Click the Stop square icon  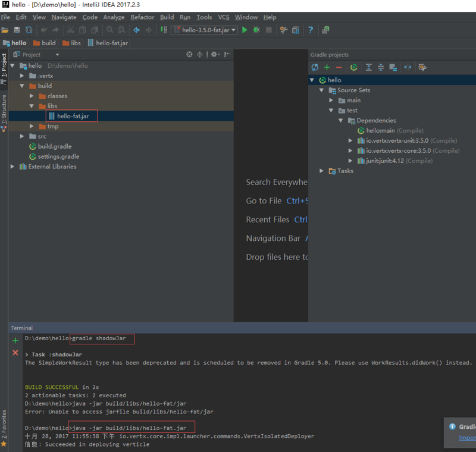pos(269,30)
